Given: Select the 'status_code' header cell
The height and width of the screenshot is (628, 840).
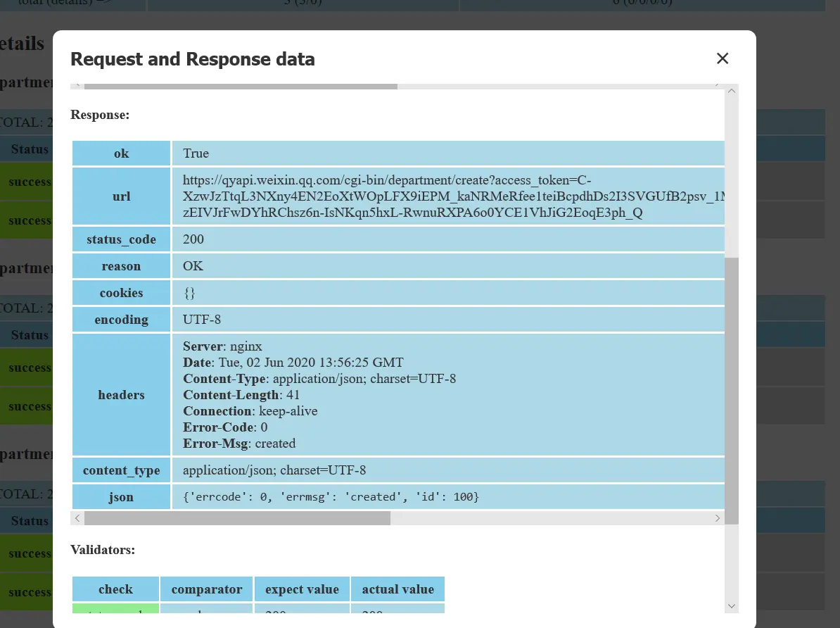Looking at the screenshot, I should [121, 239].
